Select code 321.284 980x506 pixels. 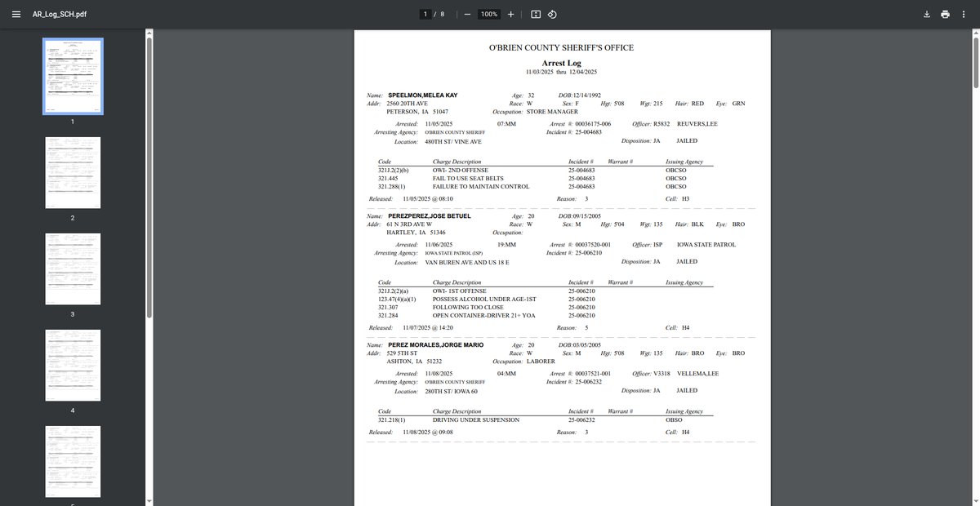click(x=388, y=315)
